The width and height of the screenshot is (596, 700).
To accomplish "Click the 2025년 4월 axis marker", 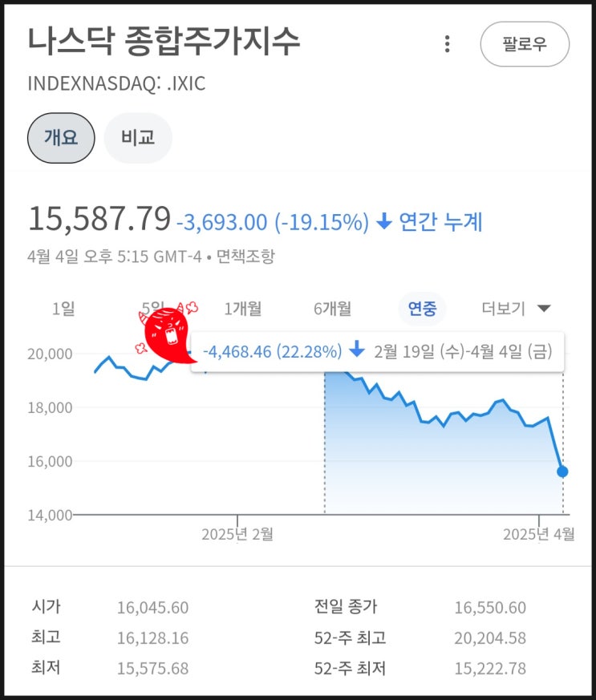I will click(x=539, y=534).
